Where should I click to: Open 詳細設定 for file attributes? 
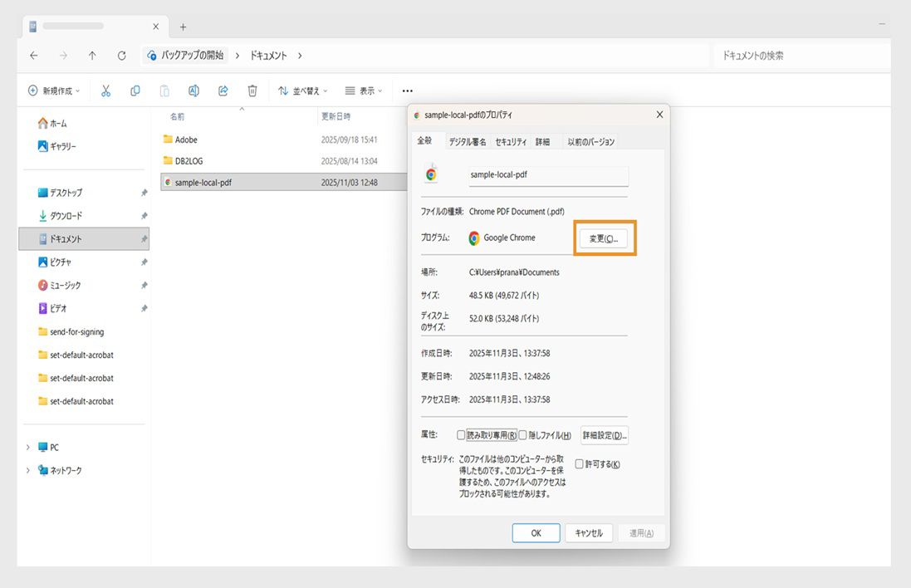(604, 434)
